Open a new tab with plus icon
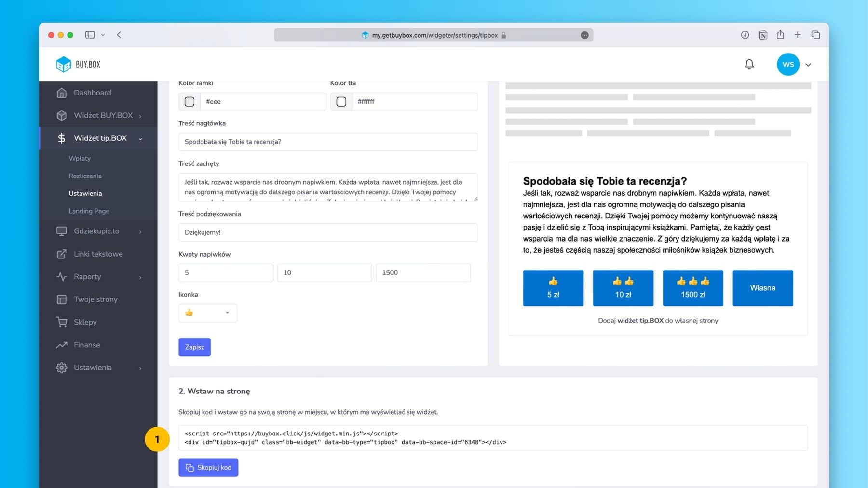 [798, 35]
